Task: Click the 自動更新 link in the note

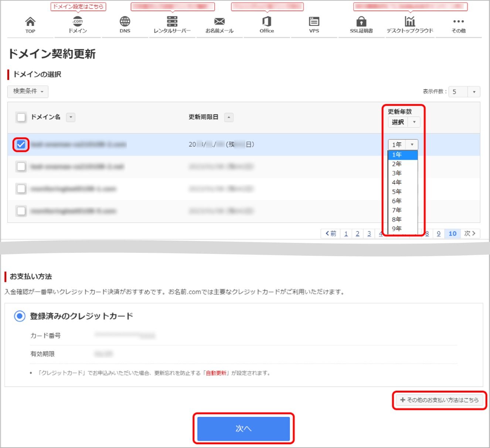Action: pos(217,373)
